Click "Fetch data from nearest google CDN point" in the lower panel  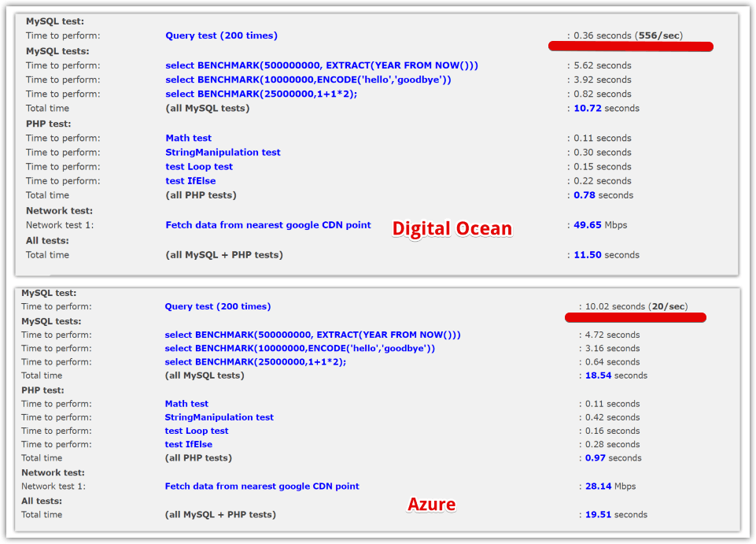(x=262, y=487)
